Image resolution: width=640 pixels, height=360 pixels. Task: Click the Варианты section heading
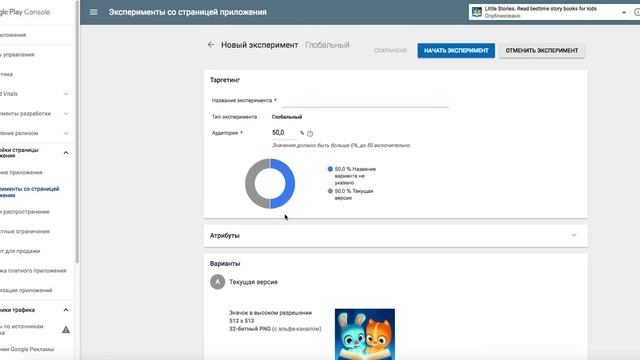click(225, 264)
